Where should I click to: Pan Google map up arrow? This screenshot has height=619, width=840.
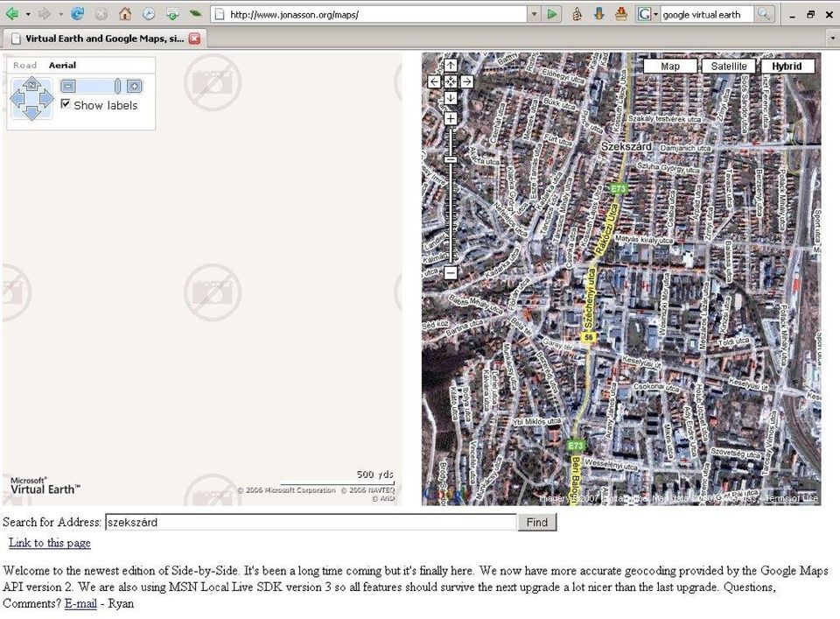click(451, 66)
